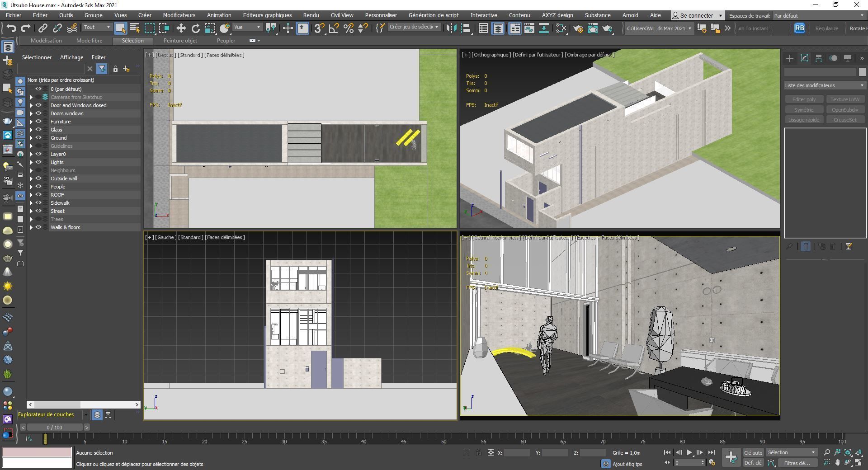Open the Display panel icon
The height and width of the screenshot is (470, 868).
pos(848,58)
